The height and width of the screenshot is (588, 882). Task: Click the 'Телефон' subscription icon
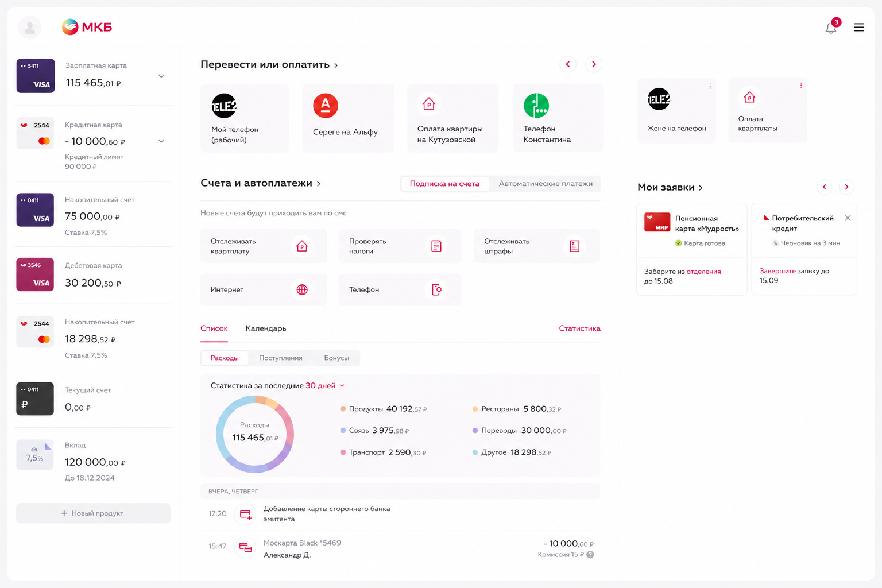click(436, 290)
